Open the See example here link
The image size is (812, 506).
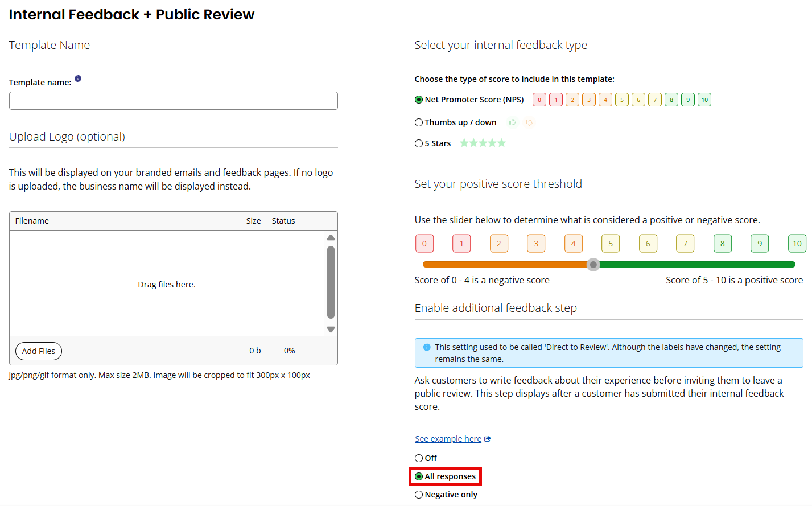pos(448,439)
